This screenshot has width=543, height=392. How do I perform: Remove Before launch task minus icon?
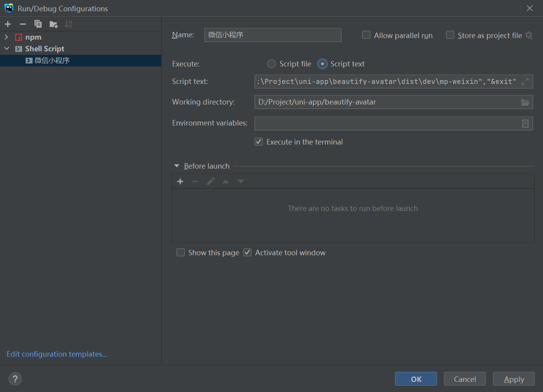pos(195,181)
